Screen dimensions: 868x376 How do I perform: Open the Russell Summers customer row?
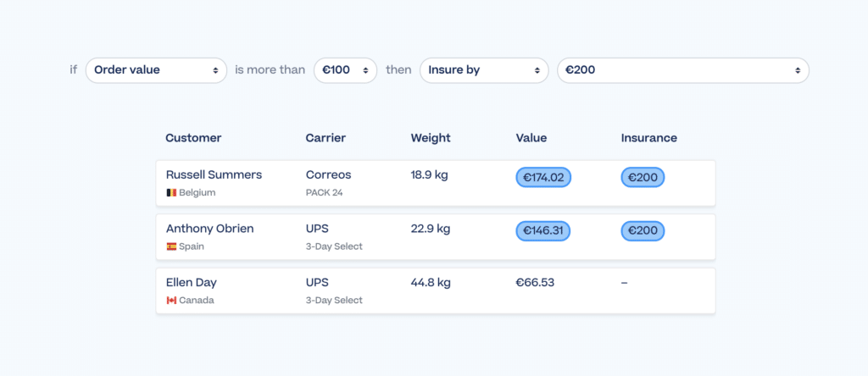[x=436, y=183]
